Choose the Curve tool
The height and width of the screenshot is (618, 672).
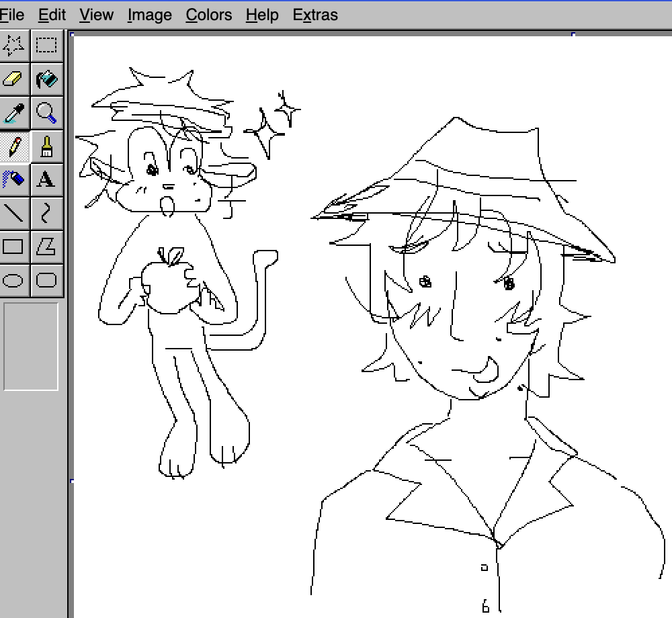(x=47, y=214)
